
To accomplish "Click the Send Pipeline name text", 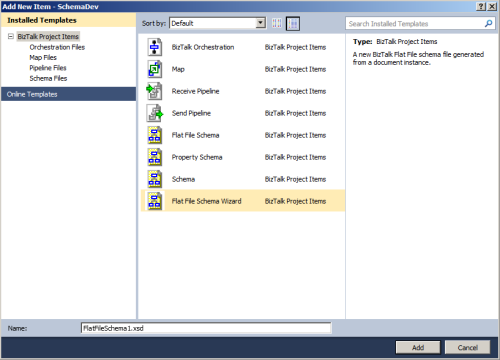I will click(191, 113).
